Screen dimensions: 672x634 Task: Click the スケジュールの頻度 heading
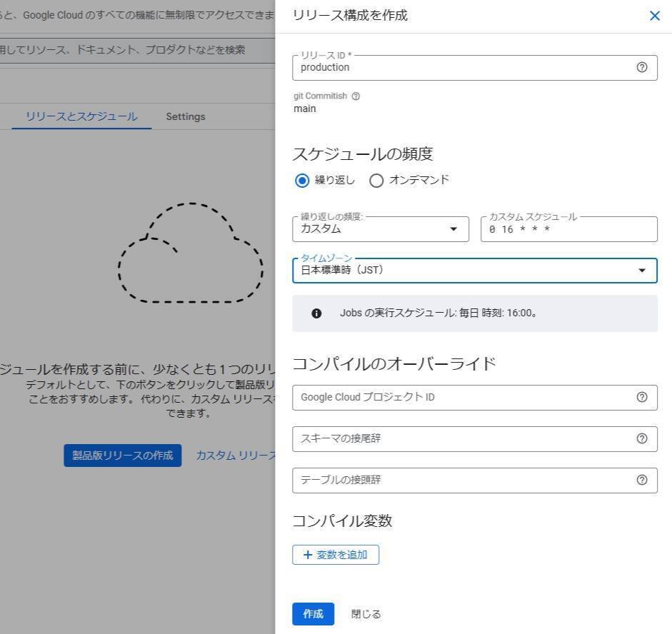(363, 154)
